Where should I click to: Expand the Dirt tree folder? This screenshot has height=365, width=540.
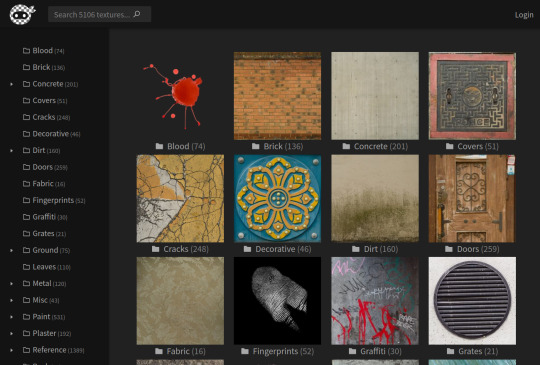(x=11, y=150)
